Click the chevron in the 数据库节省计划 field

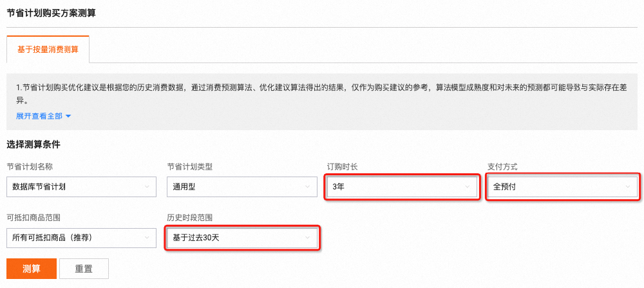147,187
